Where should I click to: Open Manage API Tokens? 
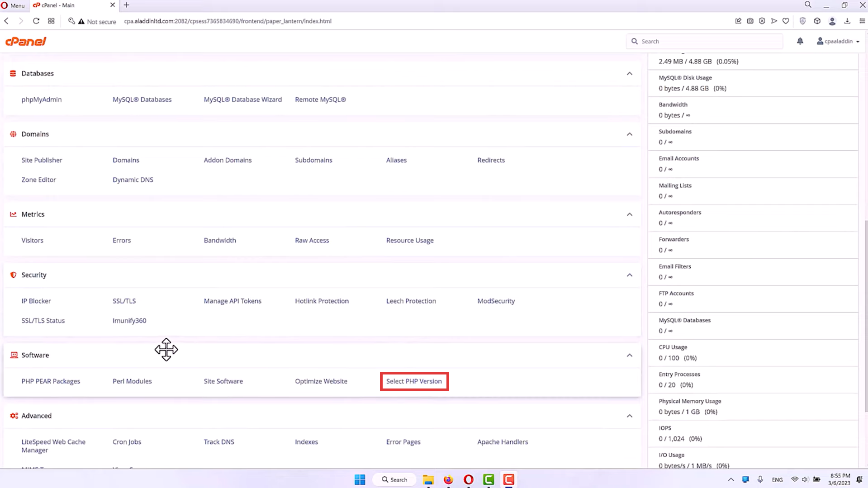(232, 301)
